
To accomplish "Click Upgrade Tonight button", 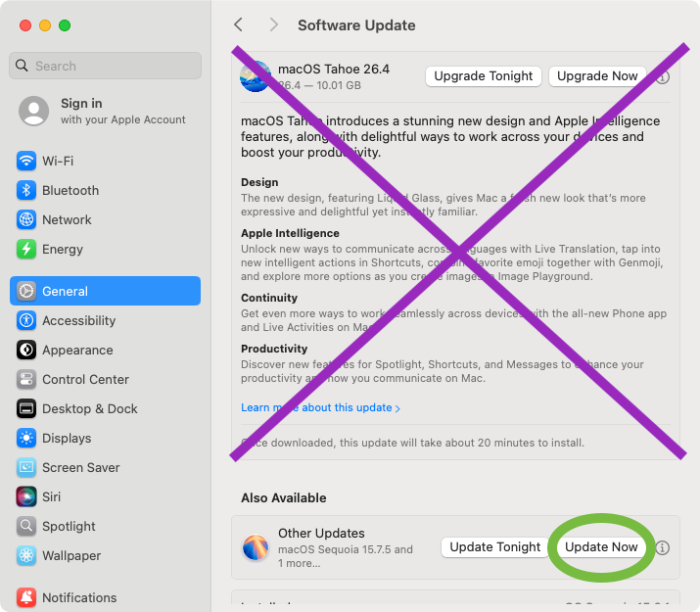I will tap(484, 76).
